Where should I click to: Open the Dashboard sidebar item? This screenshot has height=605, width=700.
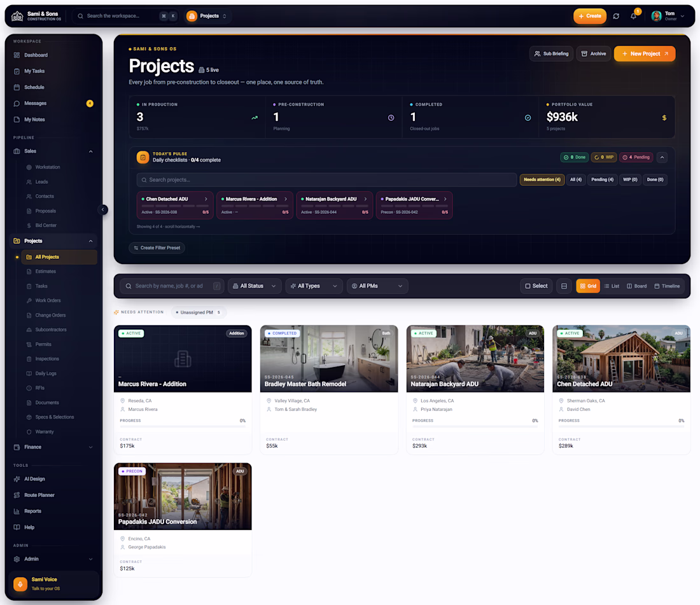tap(53, 55)
